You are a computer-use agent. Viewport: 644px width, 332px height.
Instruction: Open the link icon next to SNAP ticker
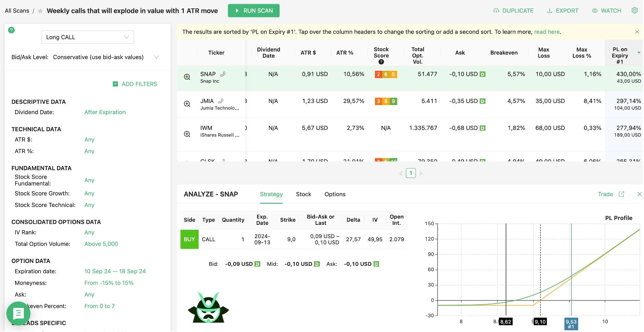(223, 74)
